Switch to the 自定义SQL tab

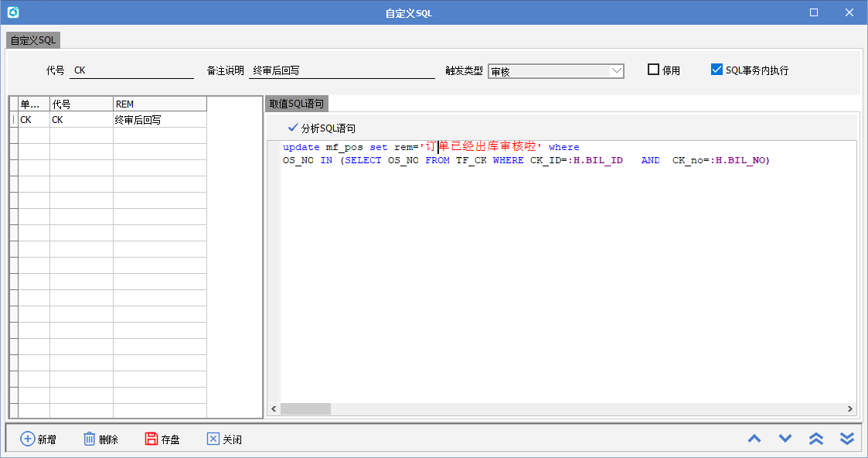32,40
